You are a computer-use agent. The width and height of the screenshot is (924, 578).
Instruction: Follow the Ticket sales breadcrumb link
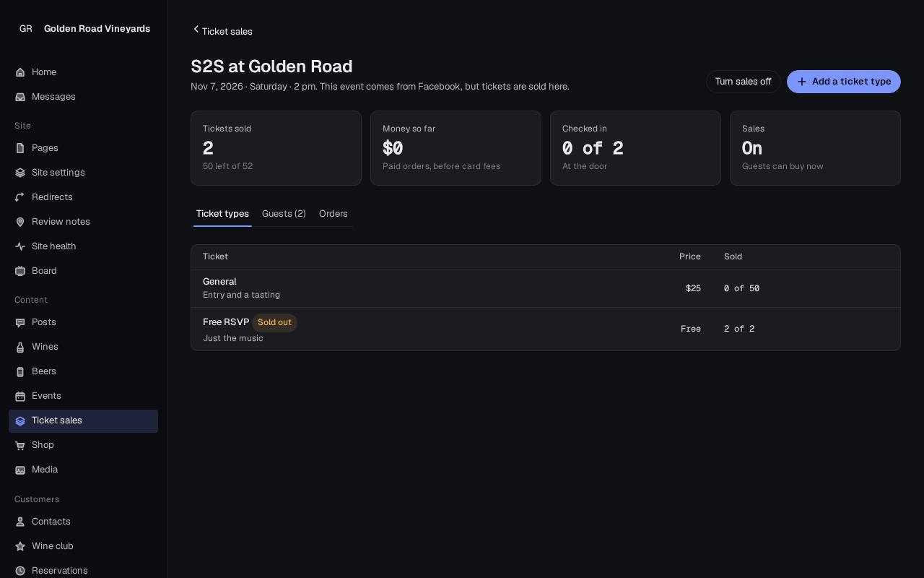227,32
